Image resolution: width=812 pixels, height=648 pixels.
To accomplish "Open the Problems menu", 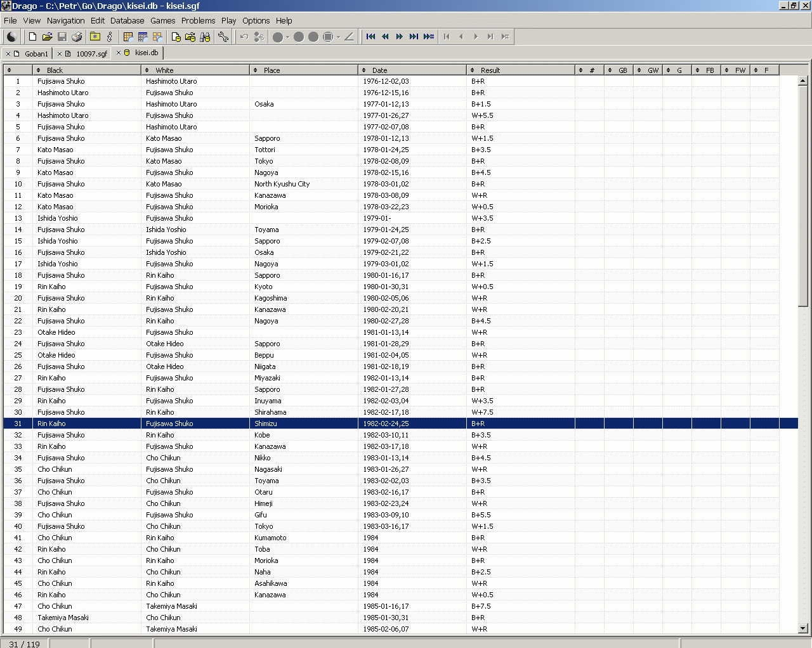I will click(198, 20).
